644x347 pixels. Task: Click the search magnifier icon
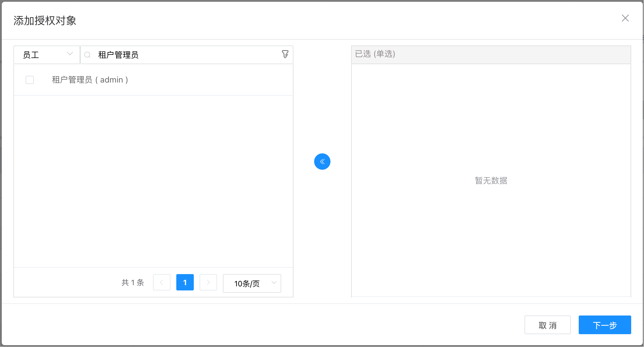(x=87, y=55)
